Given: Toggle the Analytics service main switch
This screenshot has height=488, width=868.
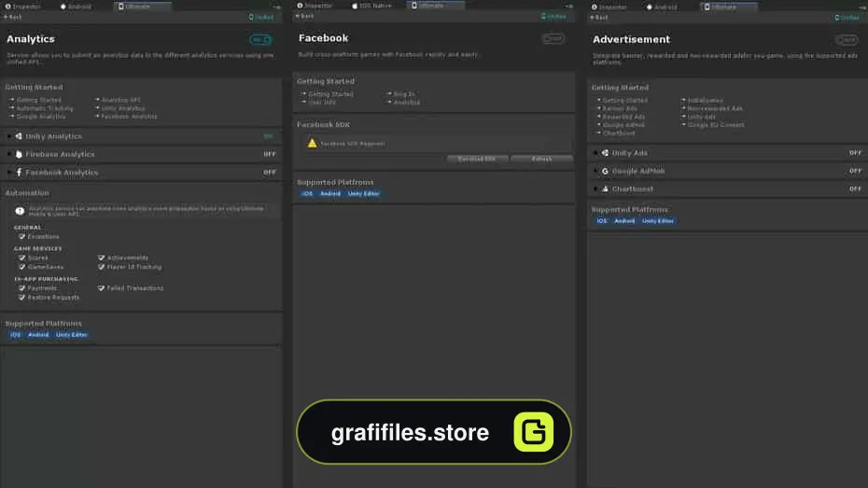Looking at the screenshot, I should pyautogui.click(x=260, y=39).
